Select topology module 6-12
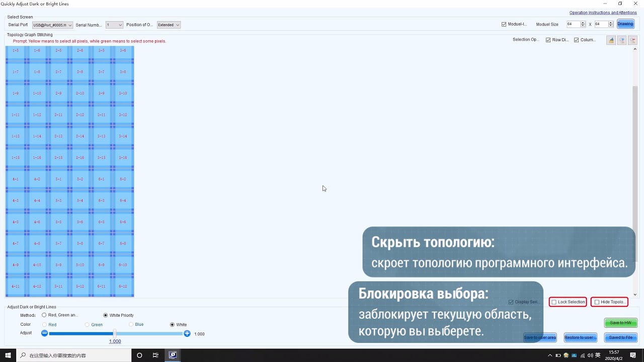Screen dimensions: 644x362 123,286
